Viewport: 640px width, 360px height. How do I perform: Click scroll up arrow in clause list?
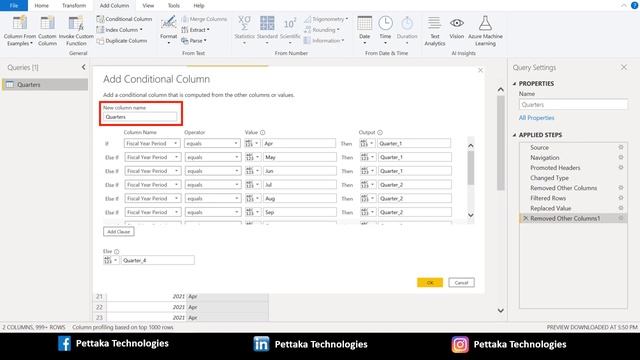[x=471, y=145]
